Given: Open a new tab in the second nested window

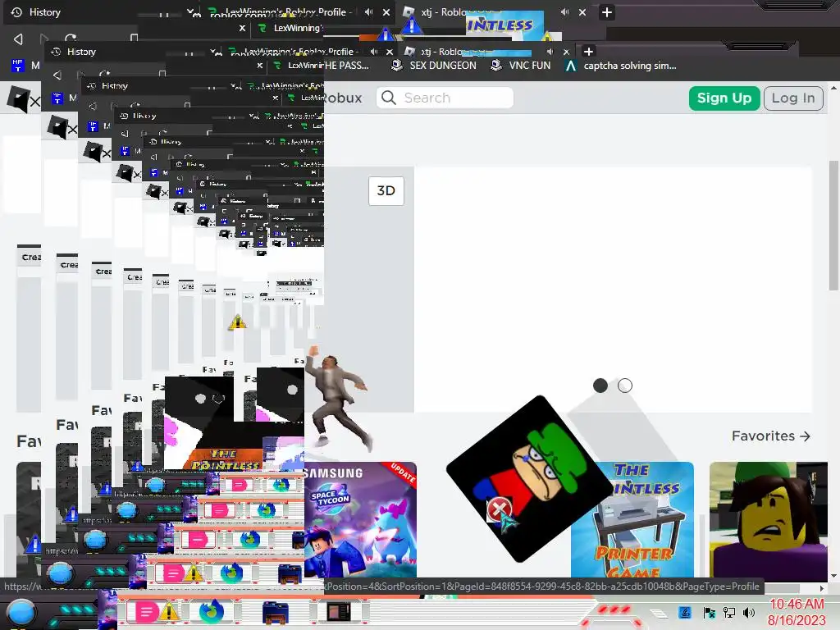Looking at the screenshot, I should (588, 52).
